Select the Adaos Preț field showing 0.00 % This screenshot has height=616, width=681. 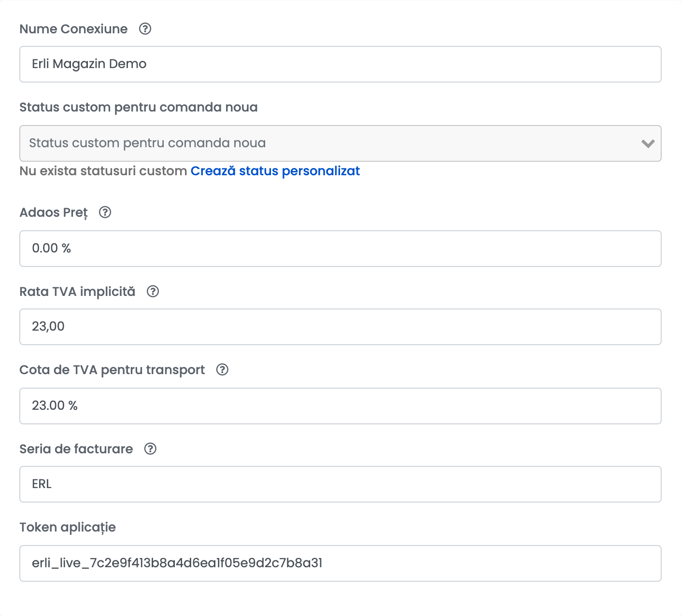click(x=340, y=249)
